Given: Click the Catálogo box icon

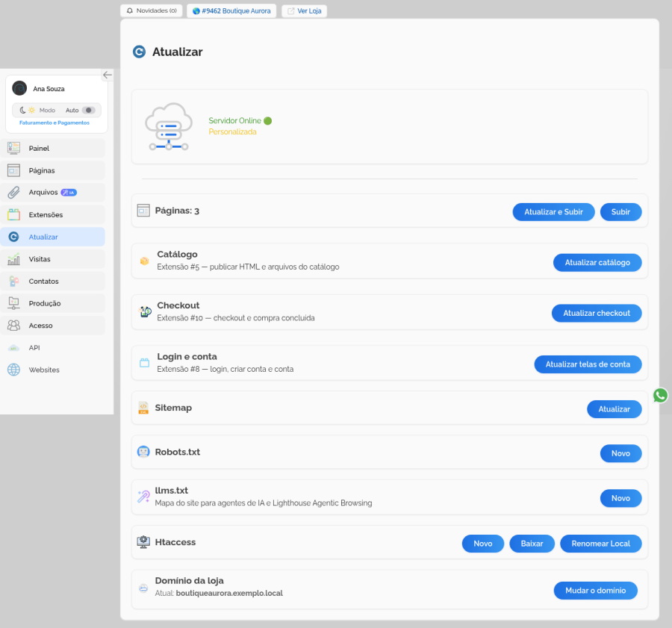Looking at the screenshot, I should 144,261.
